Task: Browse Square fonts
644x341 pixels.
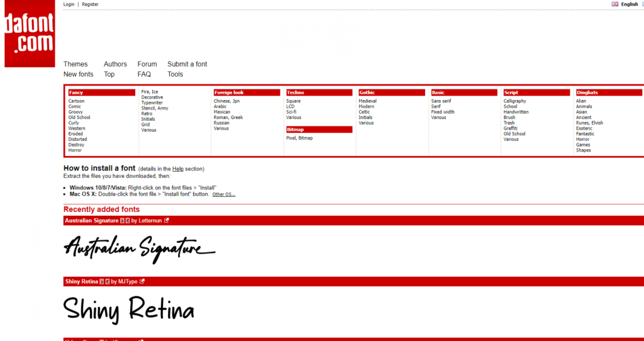Action: tap(293, 101)
